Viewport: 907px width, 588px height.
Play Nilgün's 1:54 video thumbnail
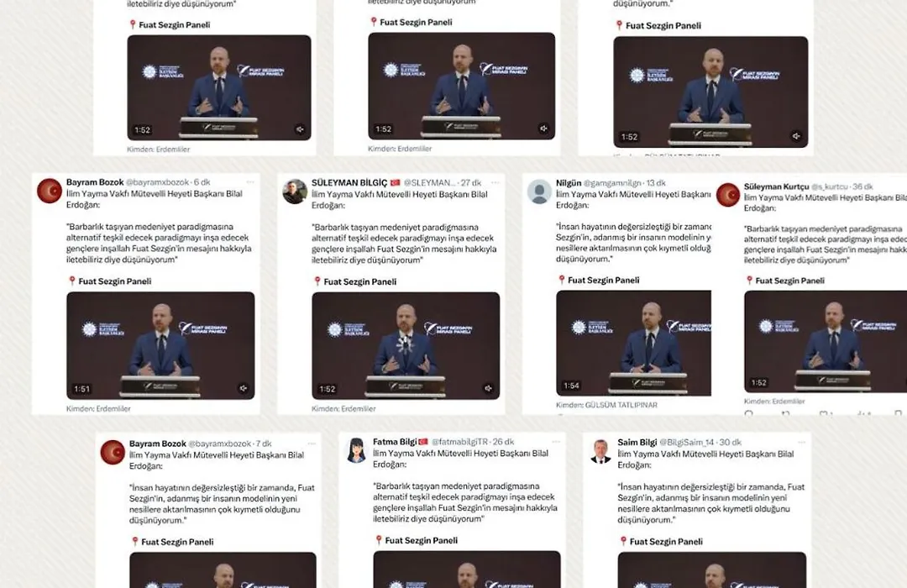pos(633,344)
